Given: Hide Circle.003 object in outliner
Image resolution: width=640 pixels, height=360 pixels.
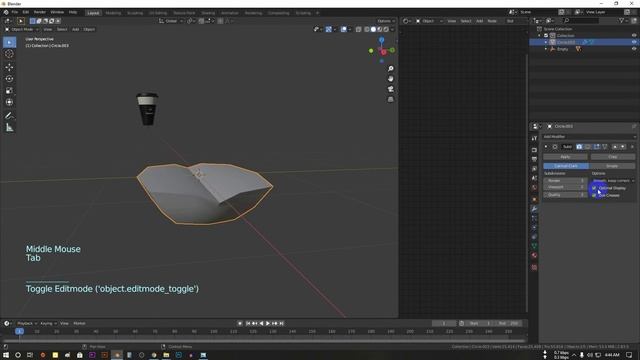Looking at the screenshot, I should point(634,42).
